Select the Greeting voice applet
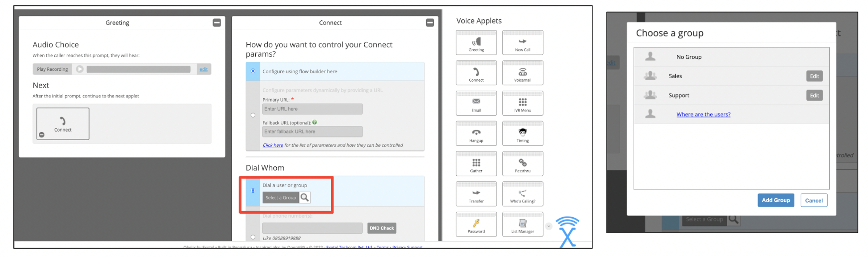868x257 pixels. point(476,43)
